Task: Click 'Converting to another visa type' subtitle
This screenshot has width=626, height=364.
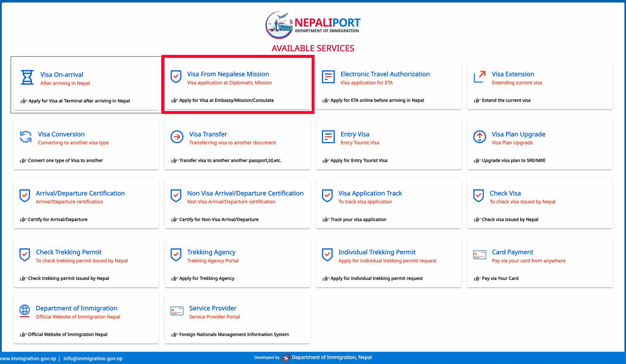Action: [73, 143]
